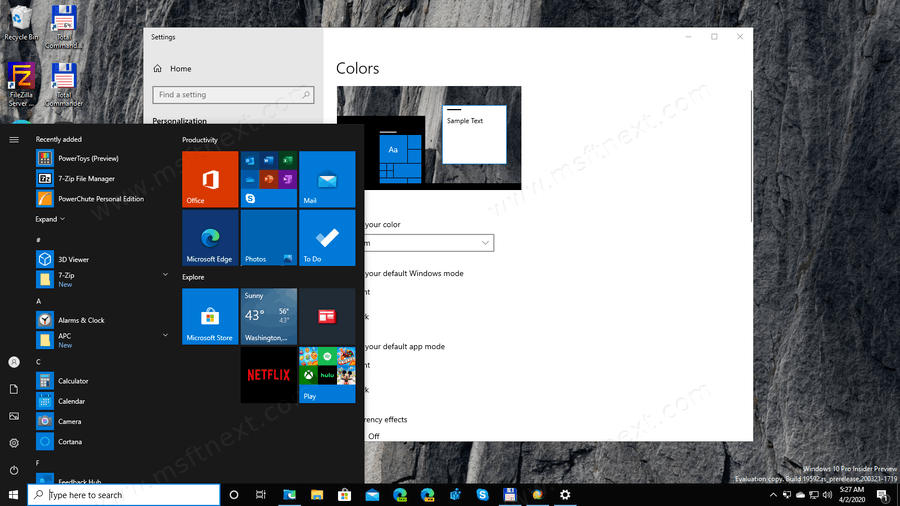Open Documents from the Start menu rail
The width and height of the screenshot is (900, 506).
14,389
